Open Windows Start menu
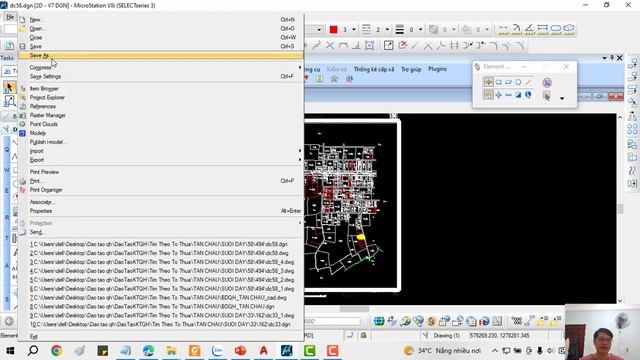This screenshot has height=360, width=640. (10, 351)
